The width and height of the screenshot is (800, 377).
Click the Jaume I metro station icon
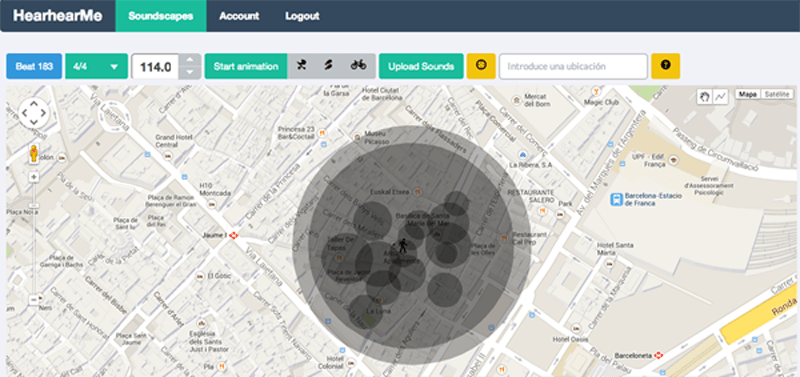pos(234,235)
